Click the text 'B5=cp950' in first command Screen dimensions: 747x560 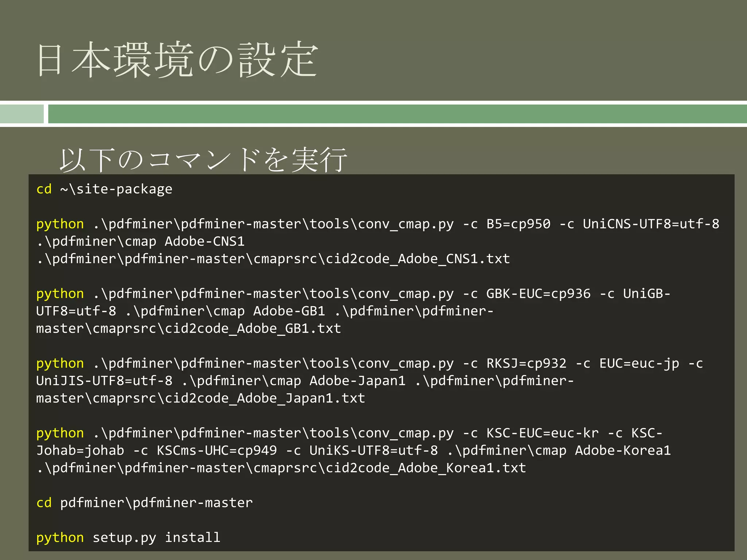pos(518,224)
